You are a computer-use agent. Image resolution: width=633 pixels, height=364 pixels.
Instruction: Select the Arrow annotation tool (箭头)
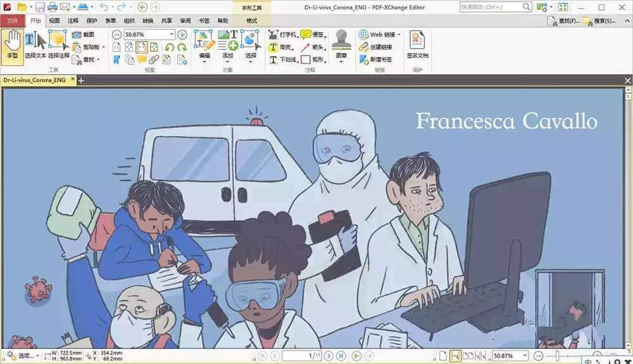click(312, 47)
